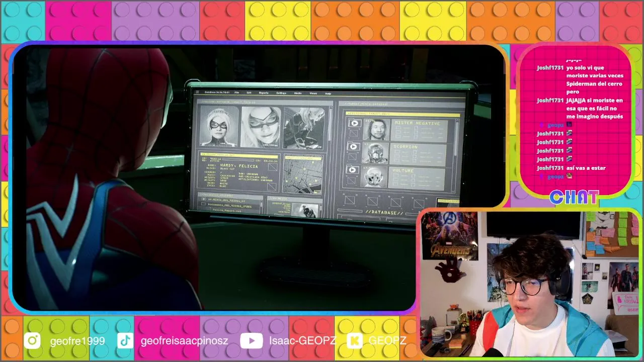The height and width of the screenshot is (362, 644).
Task: Click the YouTube icon in the overlay
Action: click(x=251, y=341)
